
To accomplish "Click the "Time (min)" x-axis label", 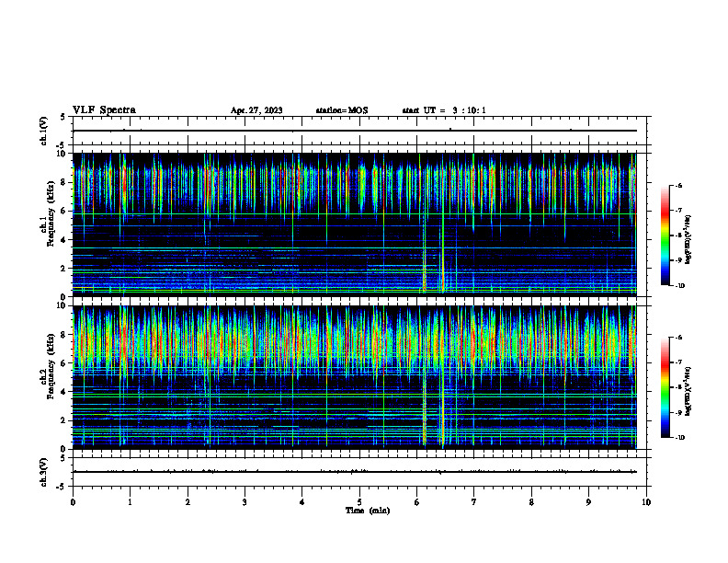I will [x=368, y=511].
